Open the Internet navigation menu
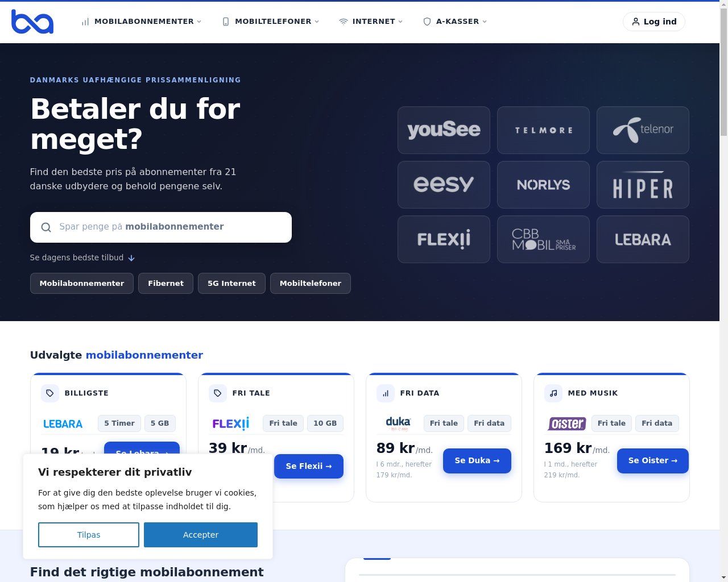Screen dimensions: 728x582 (371, 22)
